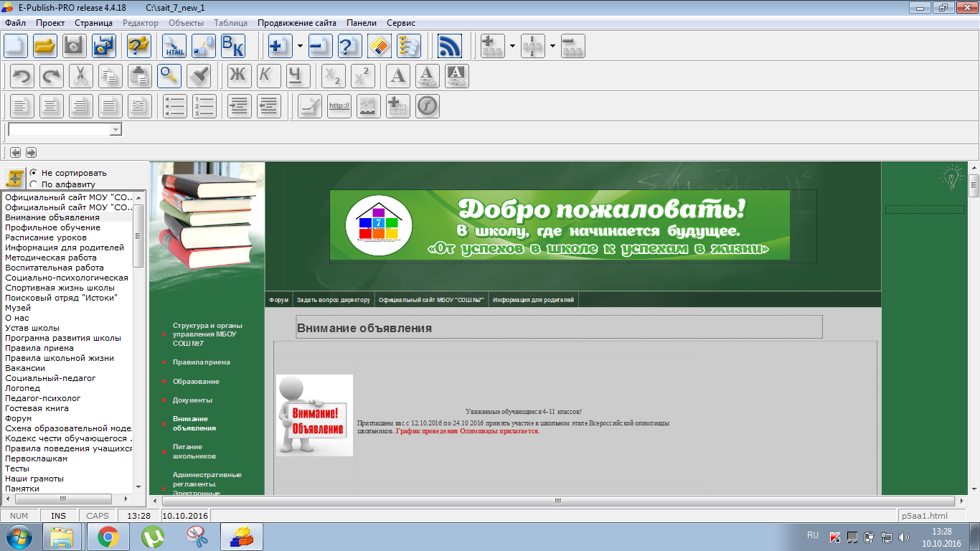Click the numbered list icon
The width and height of the screenshot is (980, 551).
point(204,106)
